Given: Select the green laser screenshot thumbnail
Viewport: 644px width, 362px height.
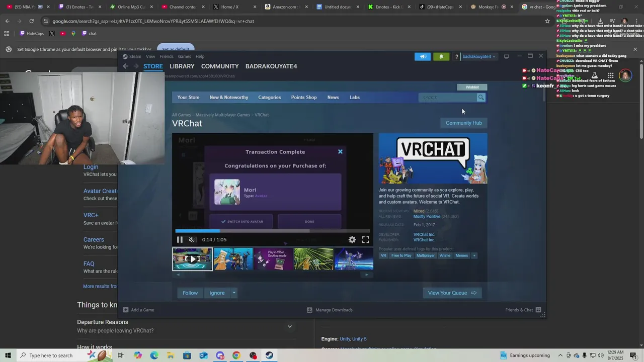Looking at the screenshot, I should [313, 259].
